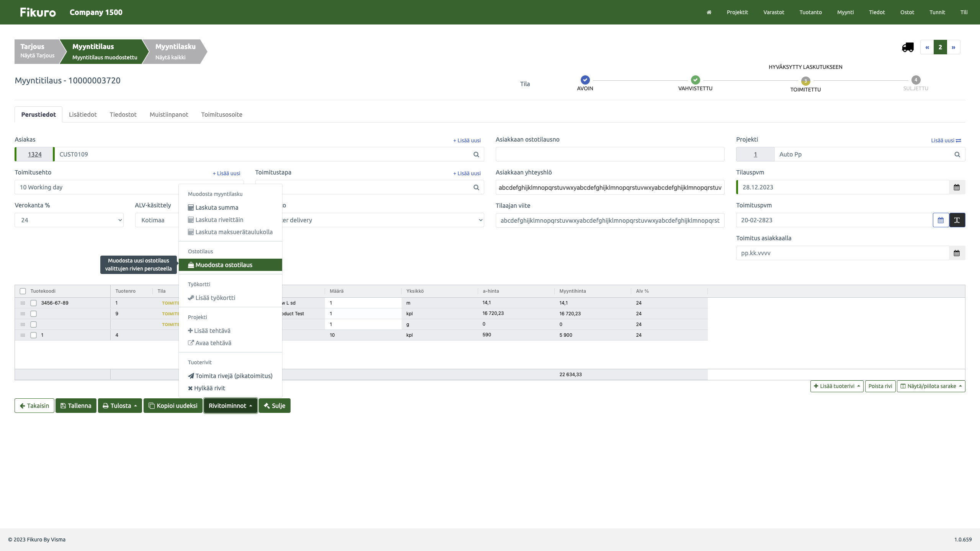Select Muodosta ostotilaus menu item
980x551 pixels.
click(230, 265)
